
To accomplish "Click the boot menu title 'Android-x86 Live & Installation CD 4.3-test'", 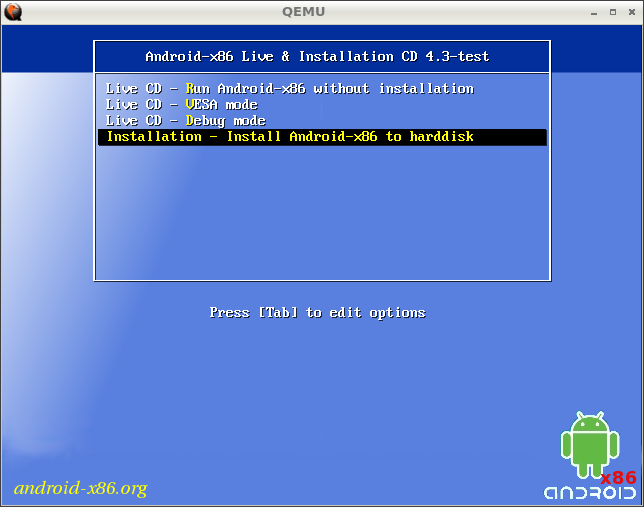I will click(x=317, y=56).
